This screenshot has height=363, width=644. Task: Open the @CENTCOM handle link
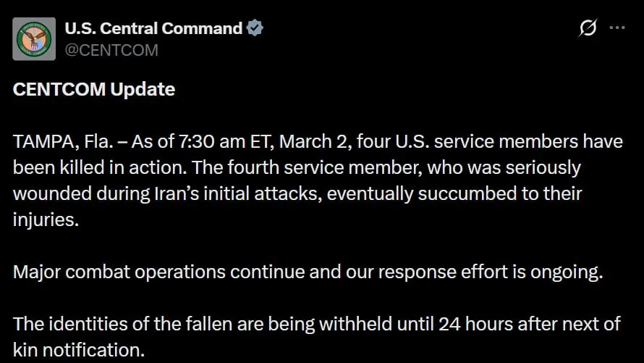111,50
